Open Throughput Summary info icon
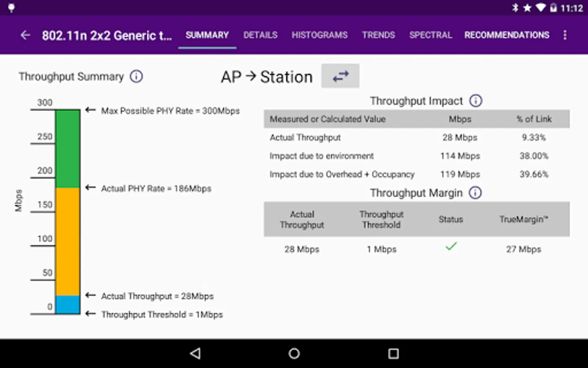Viewport: 588px width, 368px height. (136, 76)
